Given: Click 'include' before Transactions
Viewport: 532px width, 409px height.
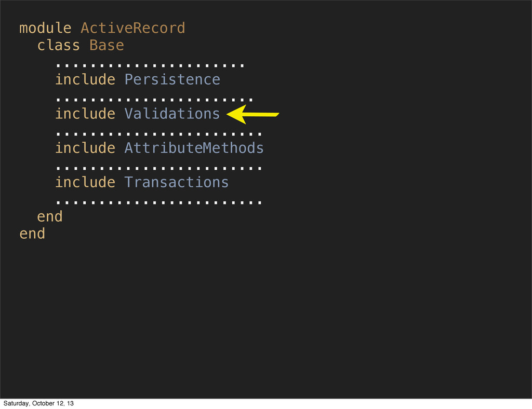Looking at the screenshot, I should 86,182.
